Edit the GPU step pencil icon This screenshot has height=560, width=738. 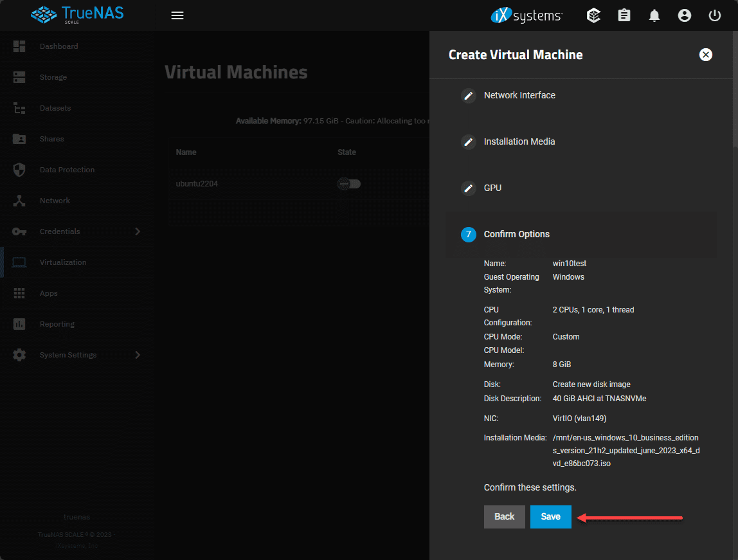click(x=469, y=188)
